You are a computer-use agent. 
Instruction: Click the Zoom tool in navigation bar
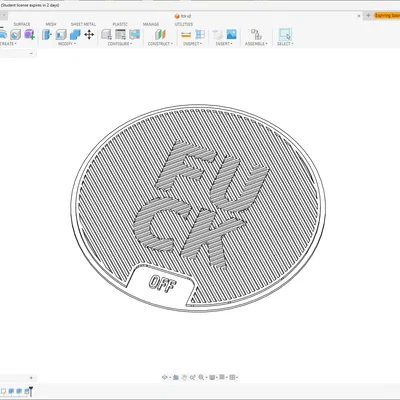coord(193,377)
